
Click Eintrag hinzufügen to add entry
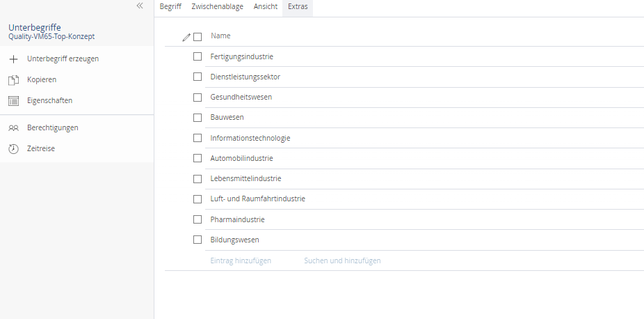(241, 260)
